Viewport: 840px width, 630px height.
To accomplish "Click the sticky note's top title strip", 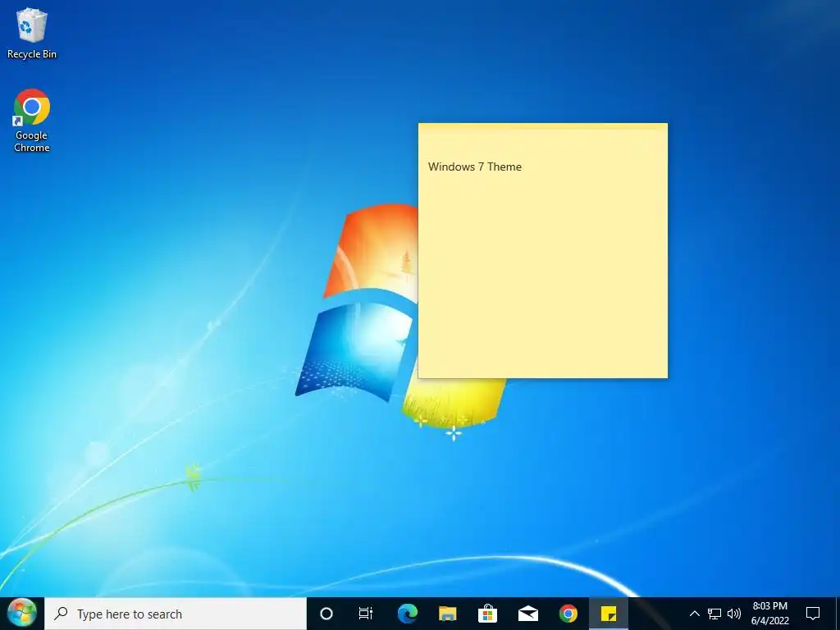I will [x=543, y=126].
